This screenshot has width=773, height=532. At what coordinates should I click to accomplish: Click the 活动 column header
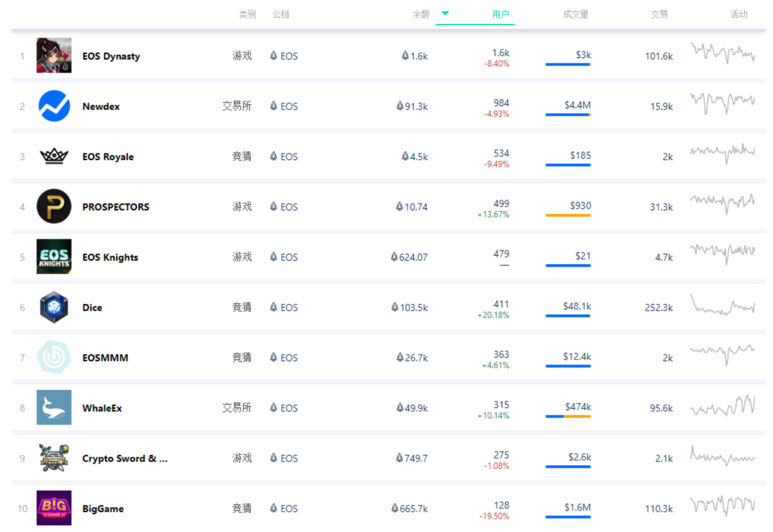(x=739, y=14)
